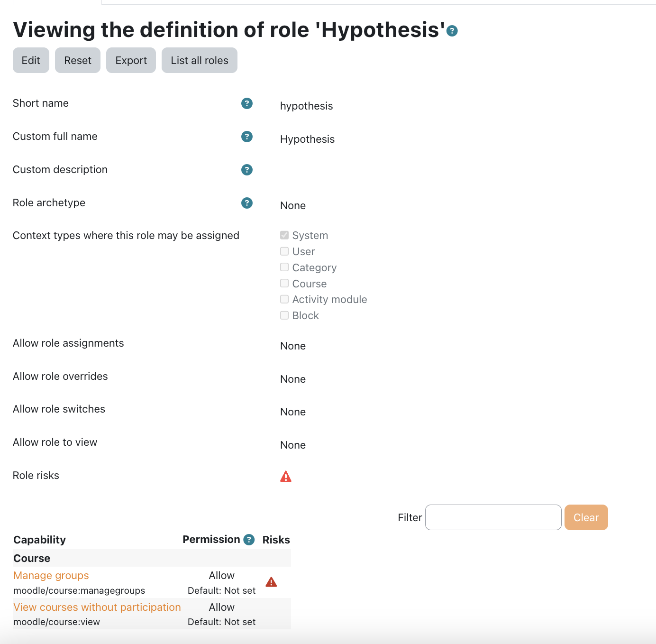
Task: Check the Category context checkbox
Action: [284, 267]
